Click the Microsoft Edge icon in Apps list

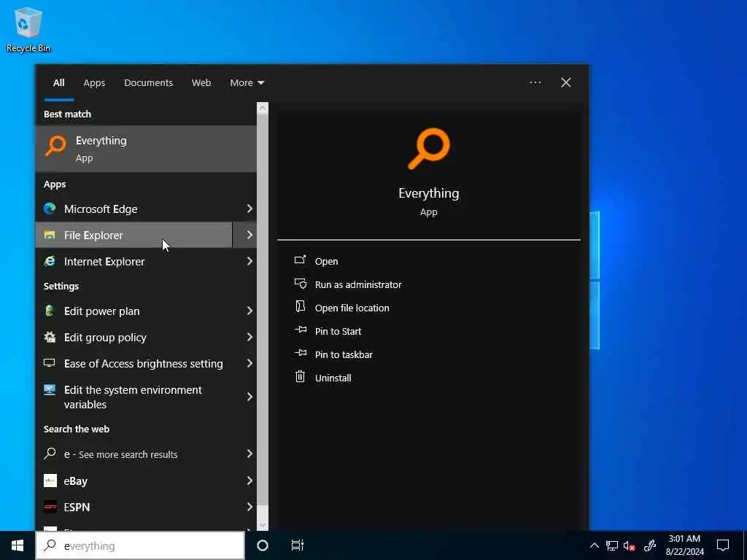coord(50,209)
